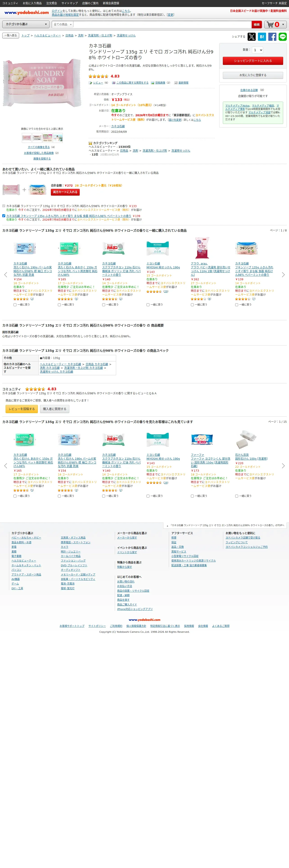Click 洗濯用せっけん in the breadcrumb trail
Screen dimensions: 289x868
[x=126, y=35]
